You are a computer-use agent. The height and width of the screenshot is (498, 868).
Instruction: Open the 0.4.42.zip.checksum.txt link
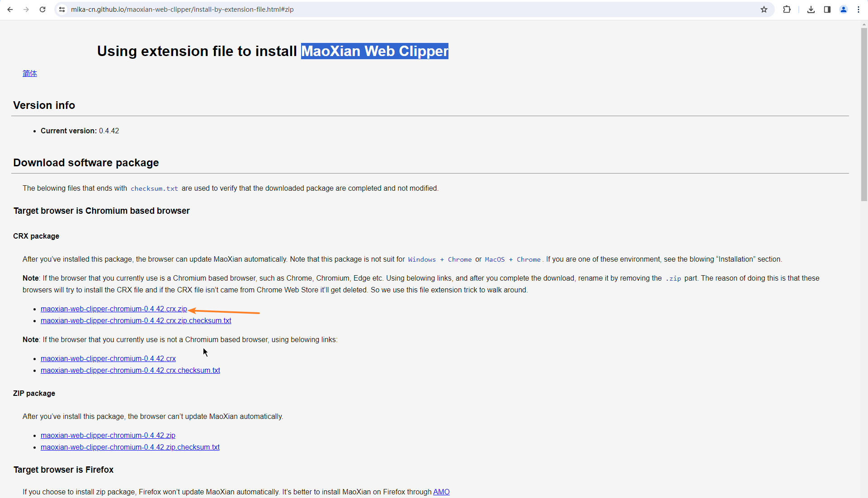click(x=130, y=447)
